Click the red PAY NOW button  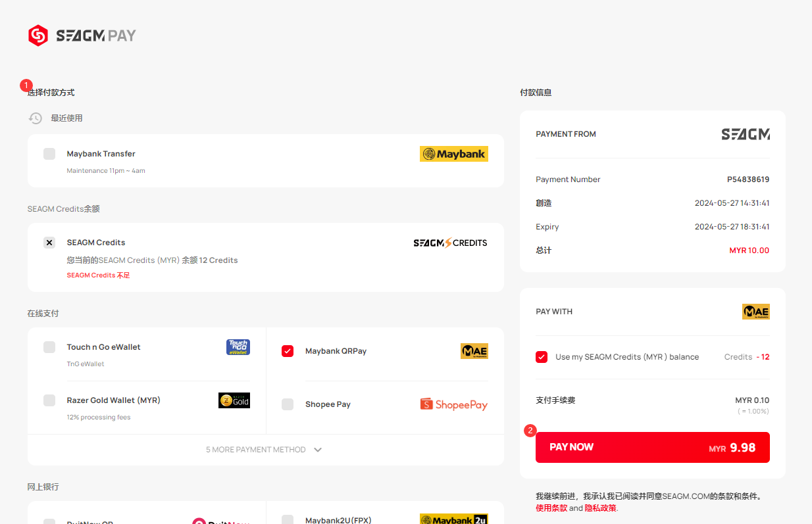pyautogui.click(x=653, y=447)
